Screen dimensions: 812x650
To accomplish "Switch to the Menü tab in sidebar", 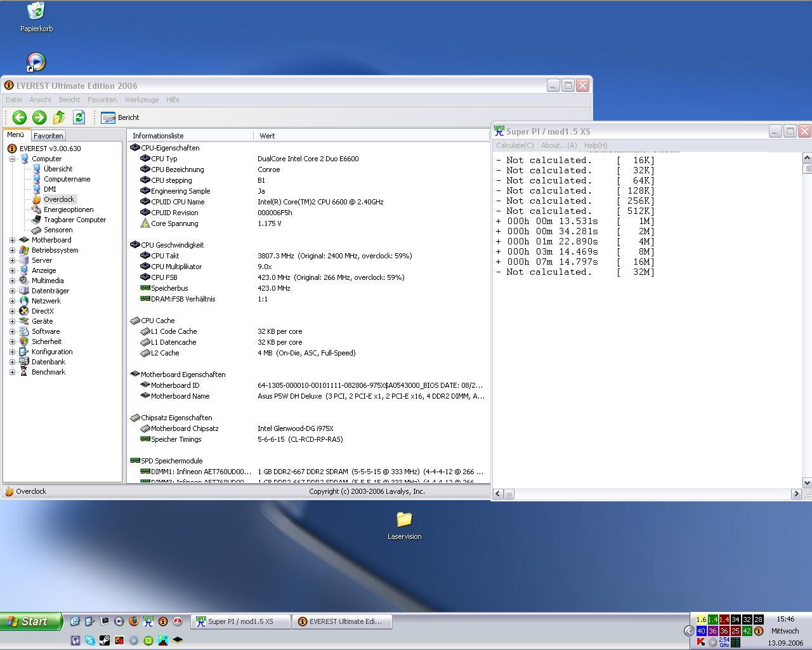I will [15, 135].
